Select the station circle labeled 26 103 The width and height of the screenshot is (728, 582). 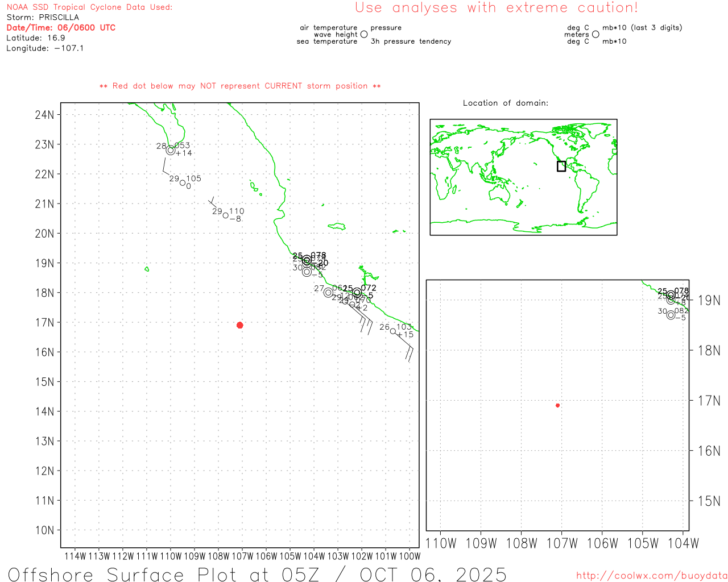[393, 331]
